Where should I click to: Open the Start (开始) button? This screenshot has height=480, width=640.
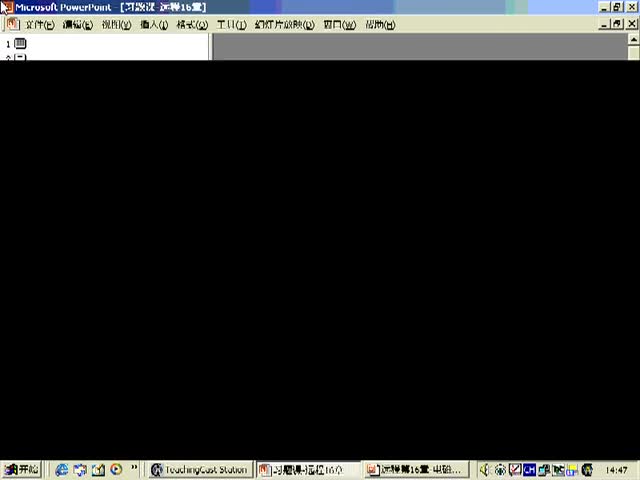pos(21,470)
